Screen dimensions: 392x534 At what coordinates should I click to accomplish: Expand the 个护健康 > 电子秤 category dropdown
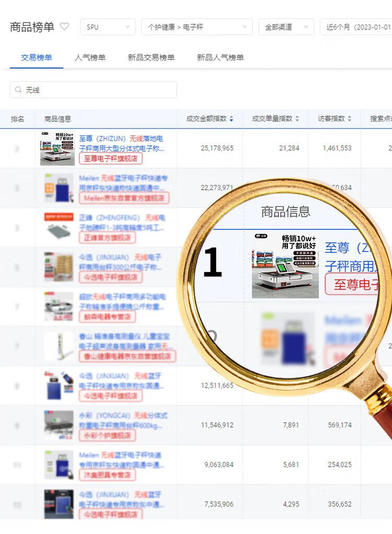coord(197,27)
